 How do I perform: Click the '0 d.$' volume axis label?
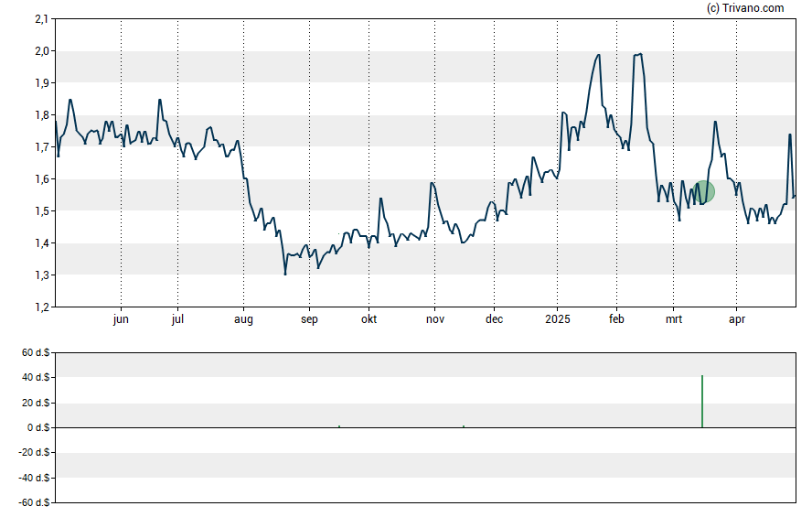[38, 428]
